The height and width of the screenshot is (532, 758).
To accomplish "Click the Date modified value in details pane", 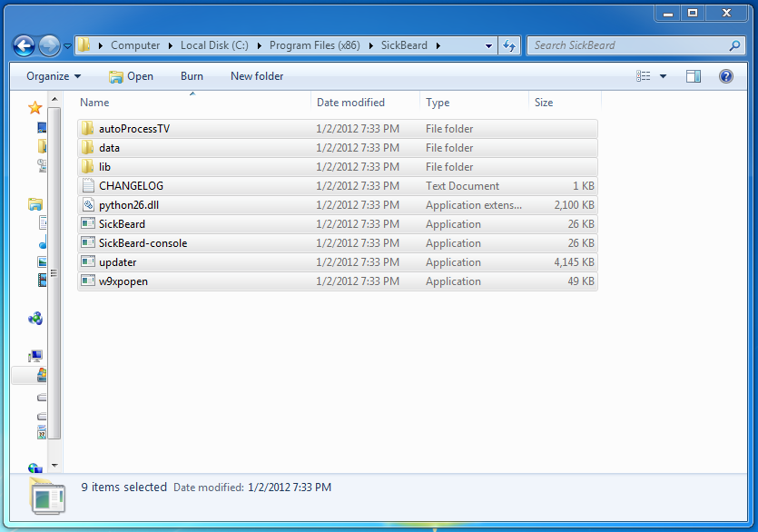I will (x=290, y=488).
